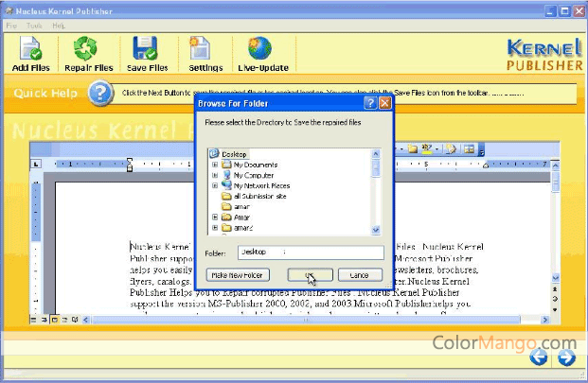
Task: Click the preview's vertical scrollbar thumb
Action: (556, 182)
